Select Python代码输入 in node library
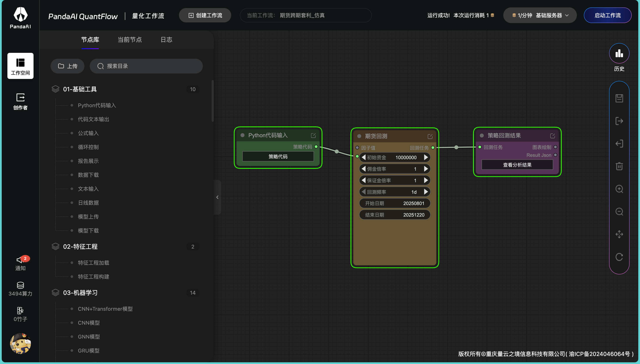The image size is (640, 364). pyautogui.click(x=97, y=105)
